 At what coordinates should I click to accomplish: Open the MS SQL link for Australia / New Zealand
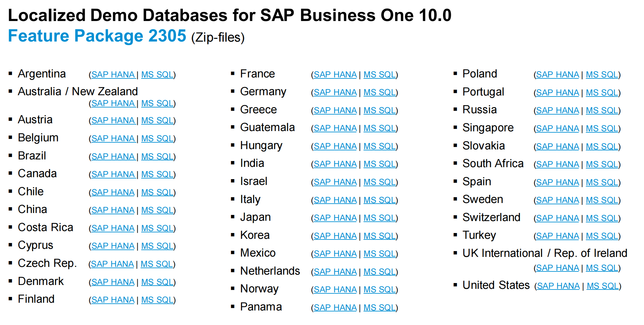click(157, 104)
